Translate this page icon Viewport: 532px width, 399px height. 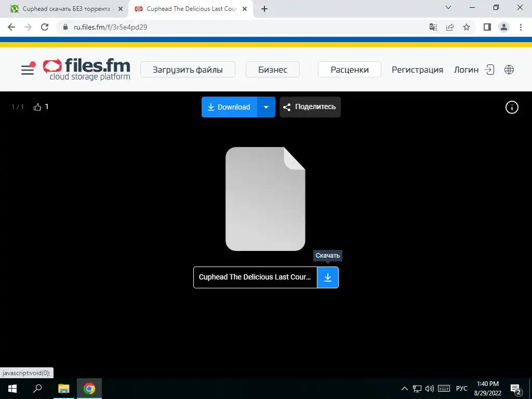[x=433, y=27]
